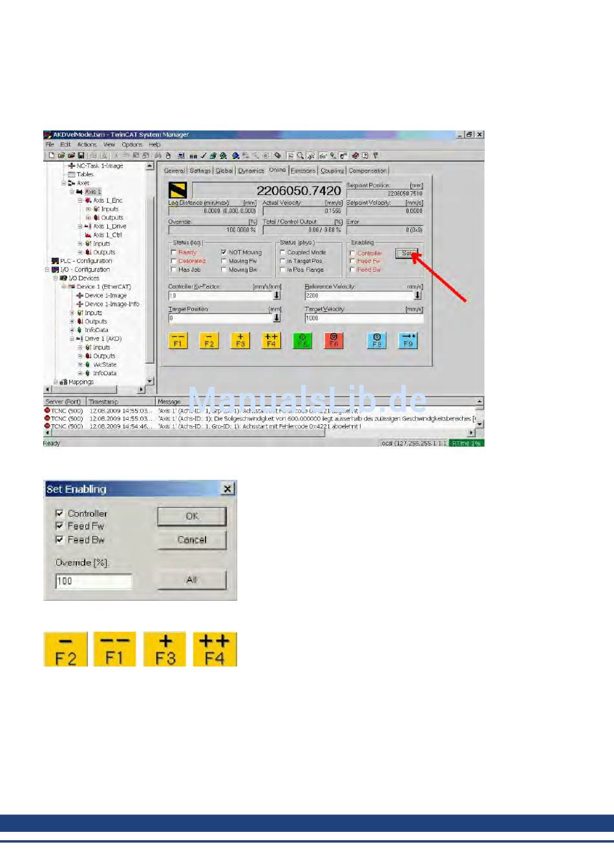Select PLC - Configuration in the tree
Image resolution: width=614 pixels, height=868 pixels.
coord(85,261)
